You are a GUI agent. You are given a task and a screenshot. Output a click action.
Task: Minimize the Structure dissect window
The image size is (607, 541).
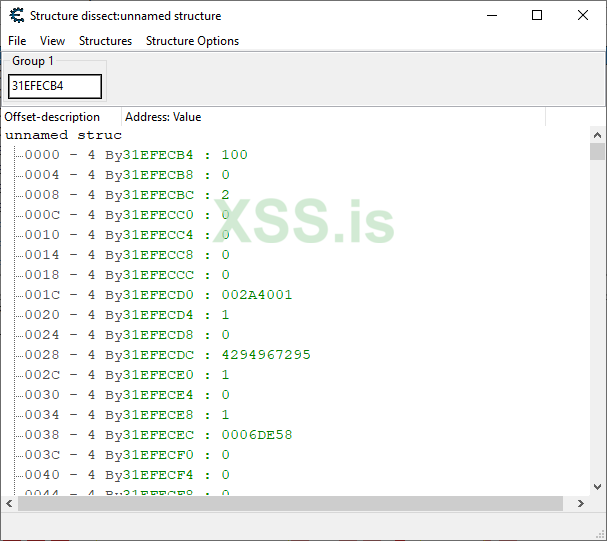pyautogui.click(x=492, y=15)
